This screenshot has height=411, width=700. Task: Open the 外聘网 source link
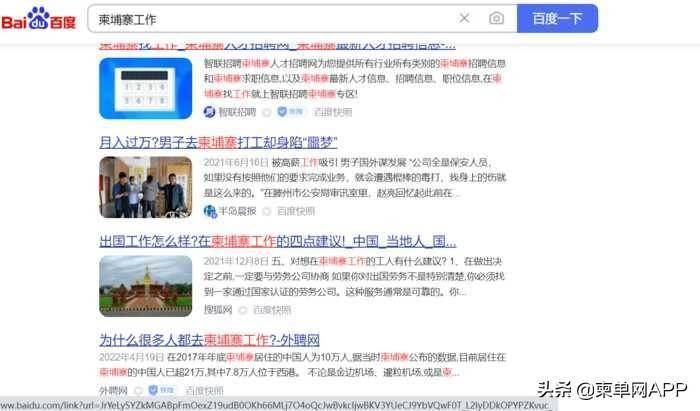pos(113,391)
